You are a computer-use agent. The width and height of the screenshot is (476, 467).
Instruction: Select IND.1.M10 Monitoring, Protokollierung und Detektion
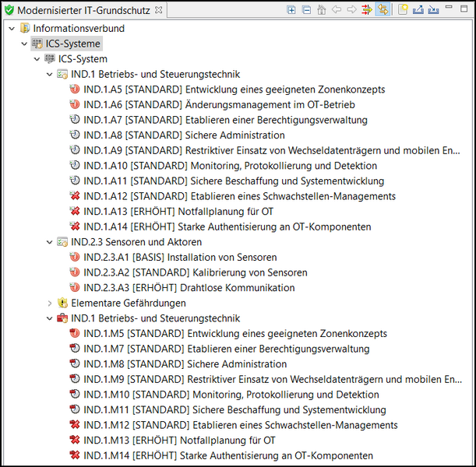[x=231, y=395]
